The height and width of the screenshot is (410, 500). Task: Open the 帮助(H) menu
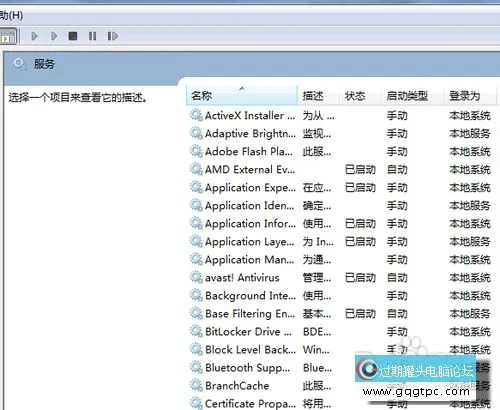11,15
